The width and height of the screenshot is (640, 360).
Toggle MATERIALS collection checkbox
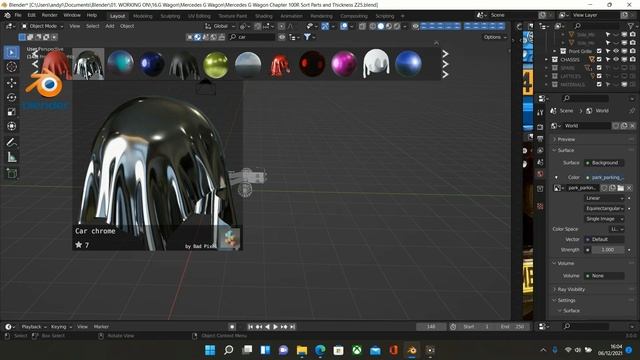599,84
